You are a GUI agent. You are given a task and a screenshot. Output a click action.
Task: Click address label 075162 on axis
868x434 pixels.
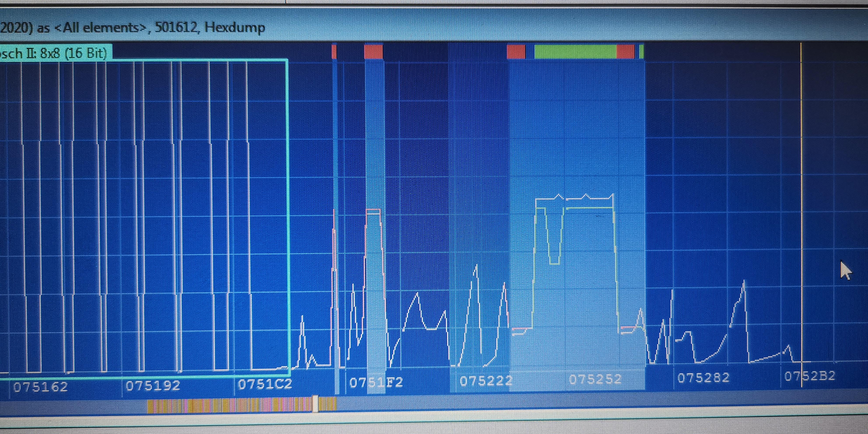tap(41, 387)
